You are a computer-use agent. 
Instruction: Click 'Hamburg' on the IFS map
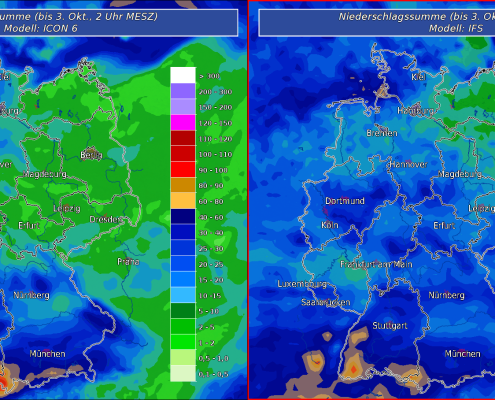pos(415,111)
